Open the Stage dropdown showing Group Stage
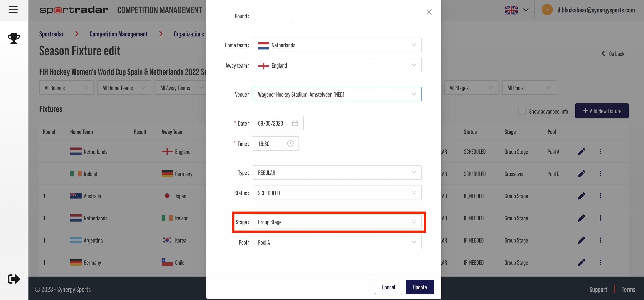Image resolution: width=644 pixels, height=300 pixels. [x=337, y=222]
